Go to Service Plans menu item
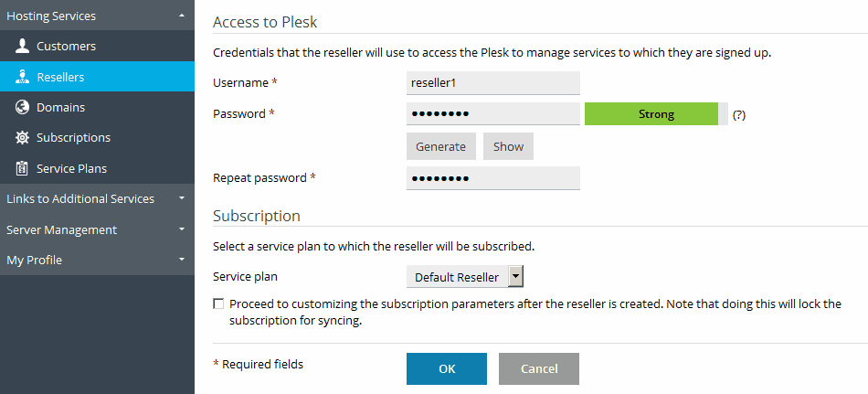This screenshot has height=394, width=868. (71, 168)
